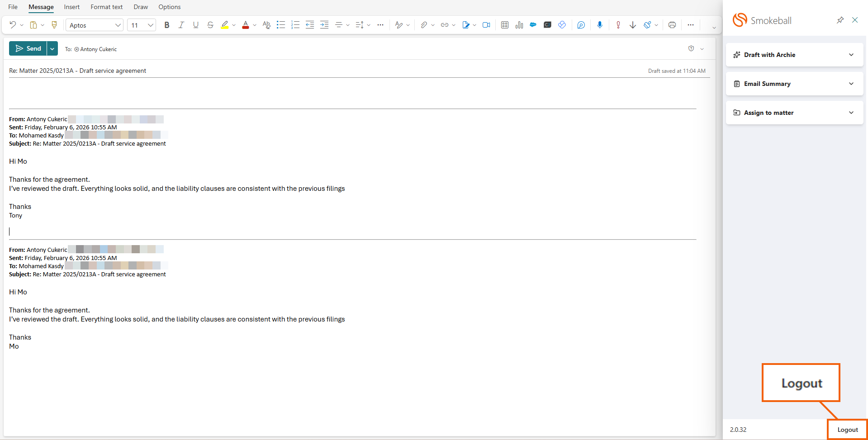Image resolution: width=868 pixels, height=440 pixels.
Task: Toggle bulleted list formatting
Action: tap(281, 25)
